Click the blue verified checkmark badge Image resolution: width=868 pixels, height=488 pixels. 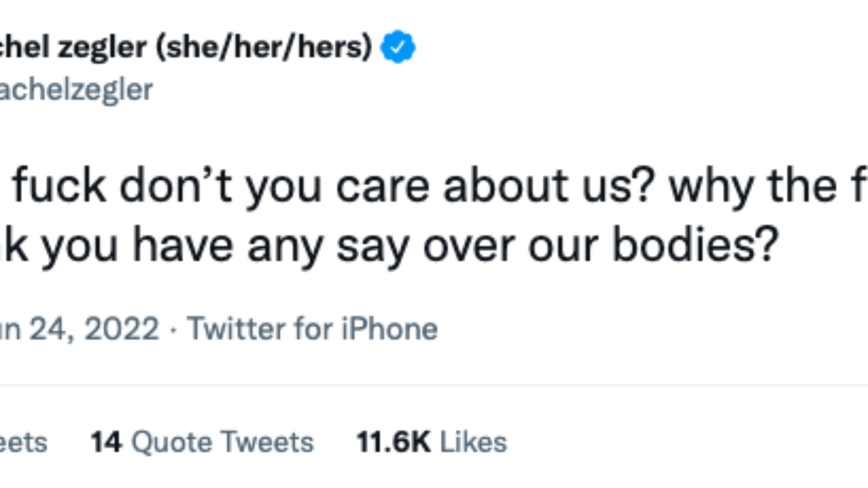[398, 49]
